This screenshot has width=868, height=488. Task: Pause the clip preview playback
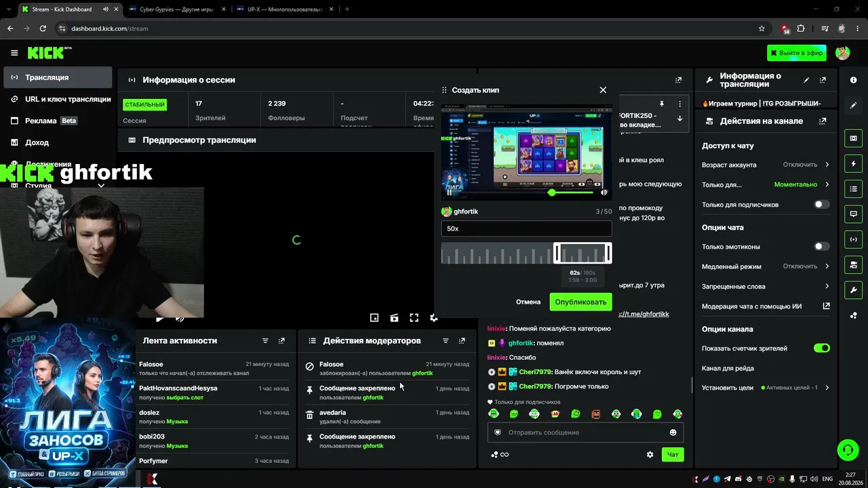tap(449, 192)
